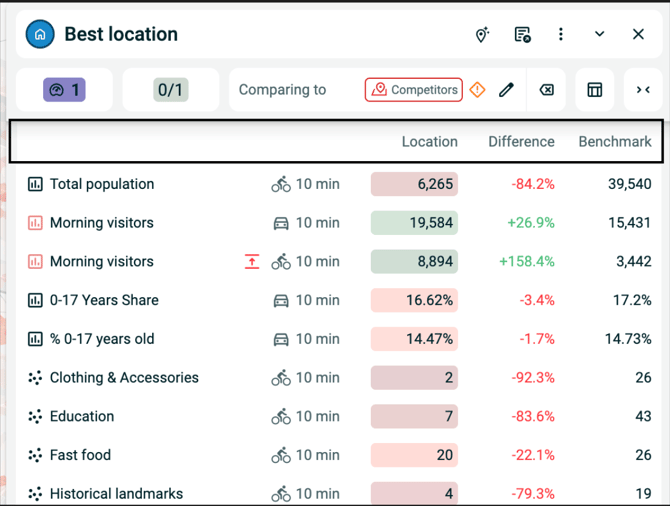Click the red chart icon of bike Morning visitors
The image size is (670, 506).
pyautogui.click(x=35, y=262)
